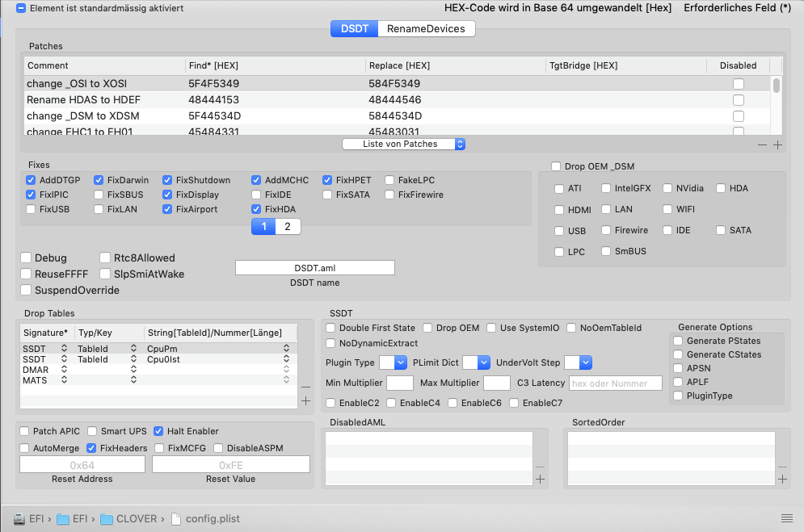Open string selector for Cpu0Ist row
This screenshot has height=532, width=804.
click(x=286, y=359)
